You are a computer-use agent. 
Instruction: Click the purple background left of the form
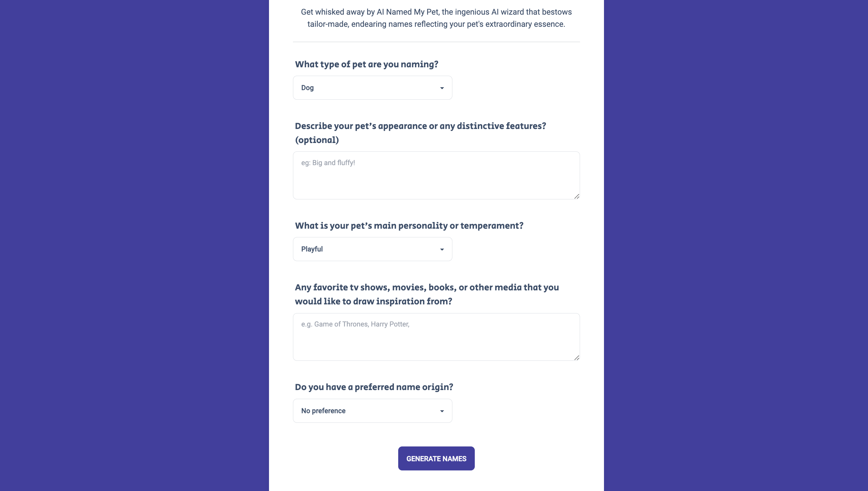click(x=135, y=245)
